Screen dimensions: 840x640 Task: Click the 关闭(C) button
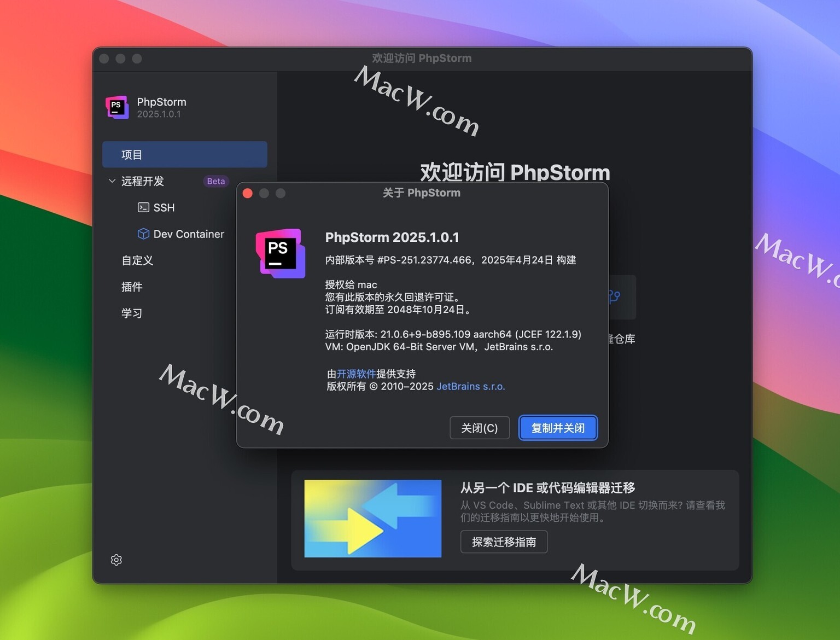tap(480, 428)
